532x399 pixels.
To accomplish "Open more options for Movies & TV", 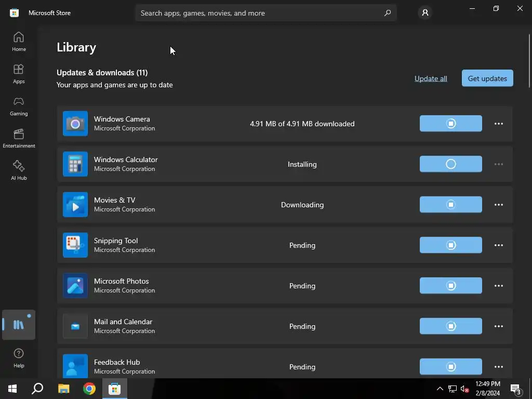I will point(498,205).
